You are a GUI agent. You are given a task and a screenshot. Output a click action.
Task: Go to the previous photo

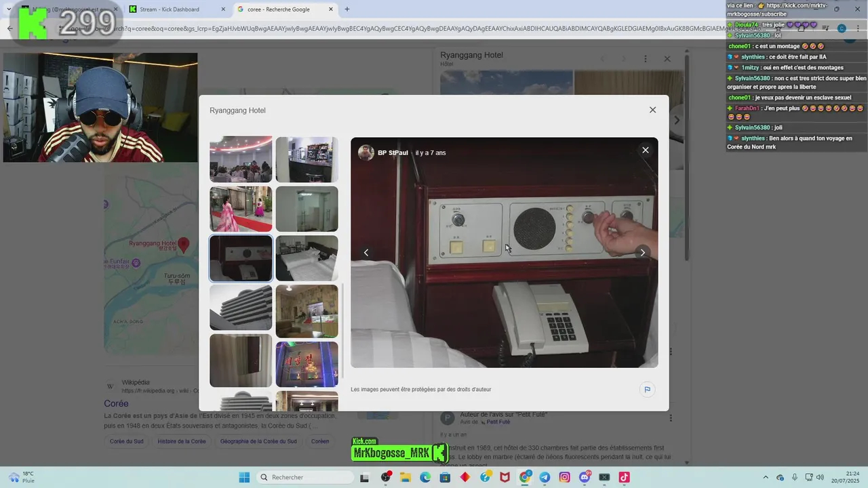pyautogui.click(x=366, y=253)
